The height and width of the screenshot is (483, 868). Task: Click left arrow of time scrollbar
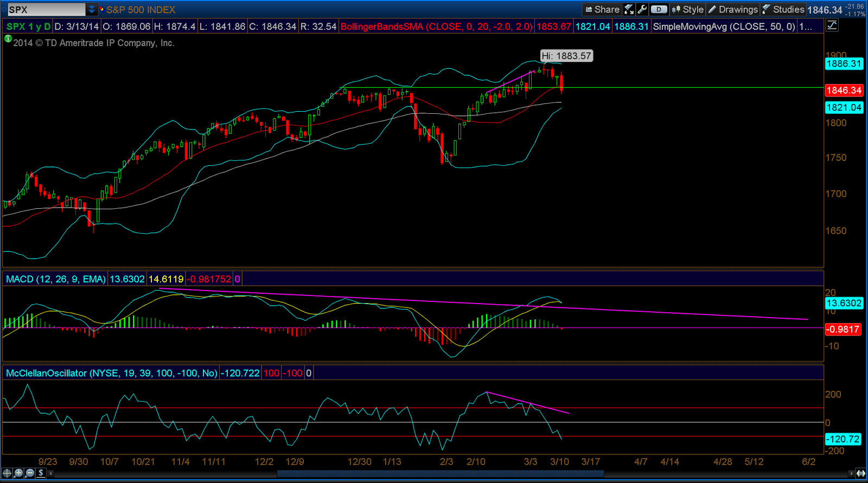coord(51,473)
